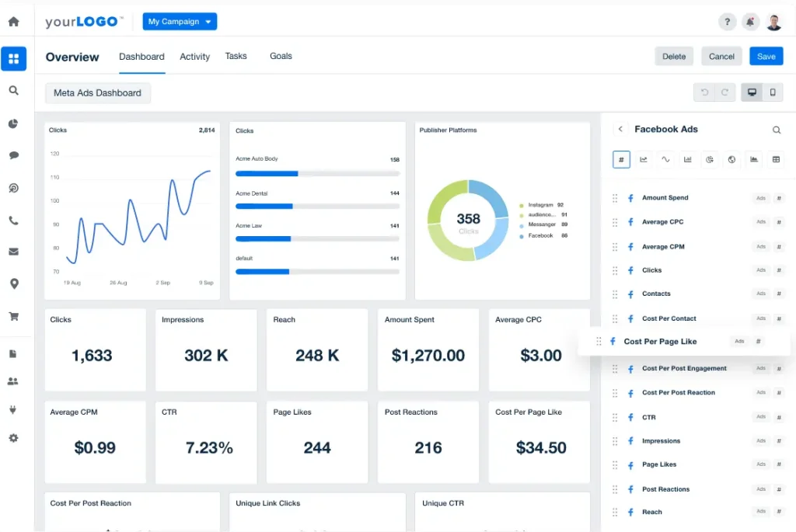The width and height of the screenshot is (796, 532).
Task: Switch to mobile preview mode
Action: [x=773, y=92]
